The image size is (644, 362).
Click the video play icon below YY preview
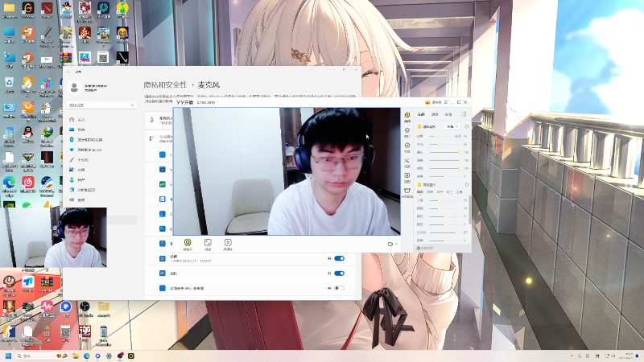[228, 243]
